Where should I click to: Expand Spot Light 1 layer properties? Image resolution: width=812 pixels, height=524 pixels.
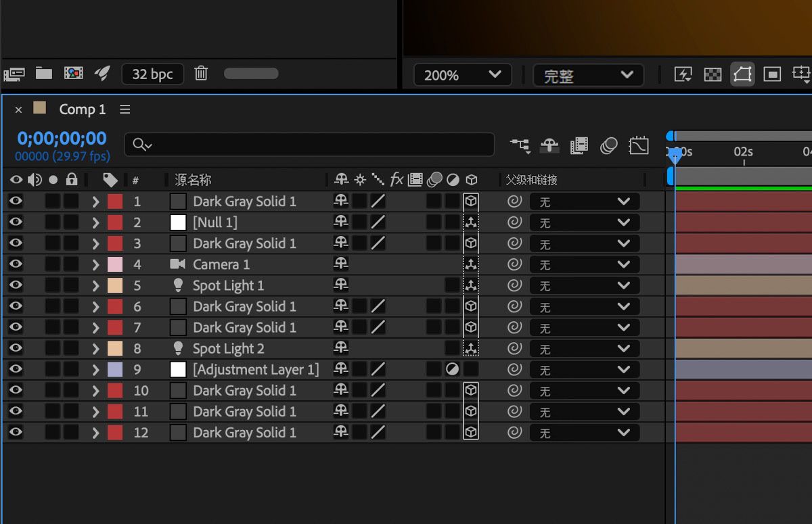pyautogui.click(x=95, y=285)
